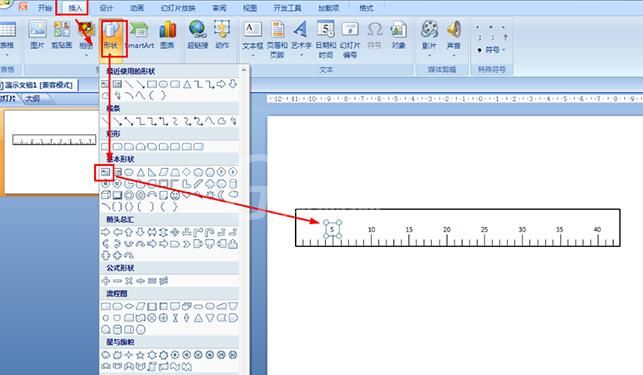Expand the 文本框 text box dropdown
Viewport: 643px width, 375px height.
(253, 55)
